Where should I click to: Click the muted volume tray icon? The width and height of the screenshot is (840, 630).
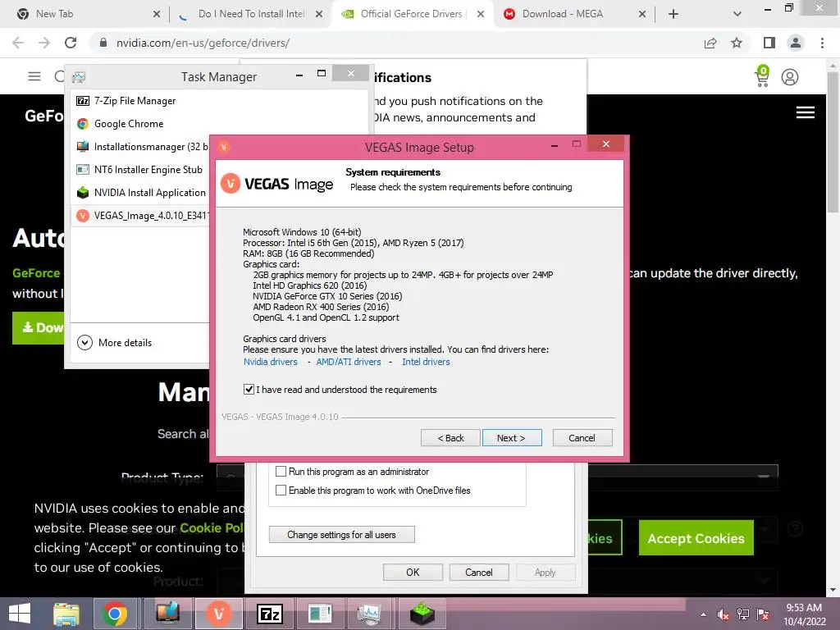(x=724, y=614)
